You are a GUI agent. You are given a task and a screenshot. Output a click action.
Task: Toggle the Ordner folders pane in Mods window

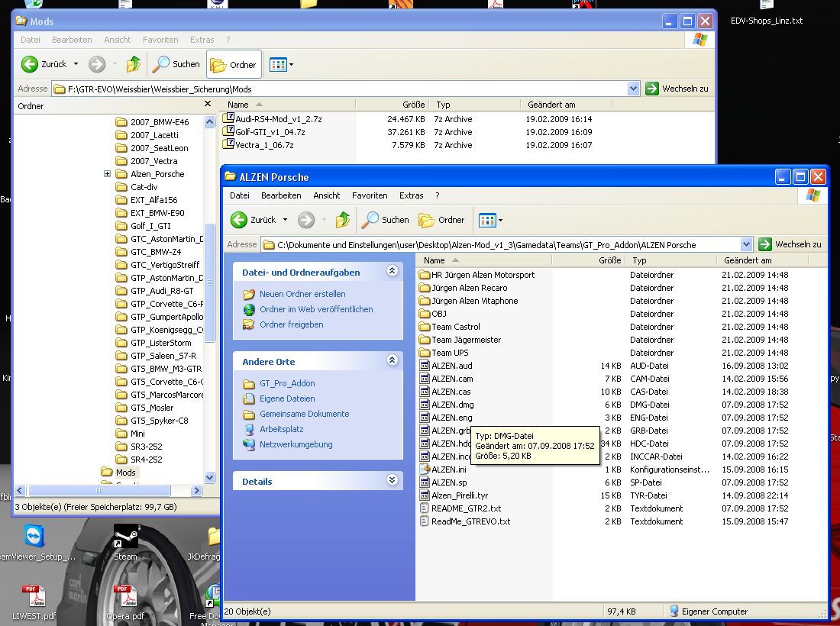[234, 65]
